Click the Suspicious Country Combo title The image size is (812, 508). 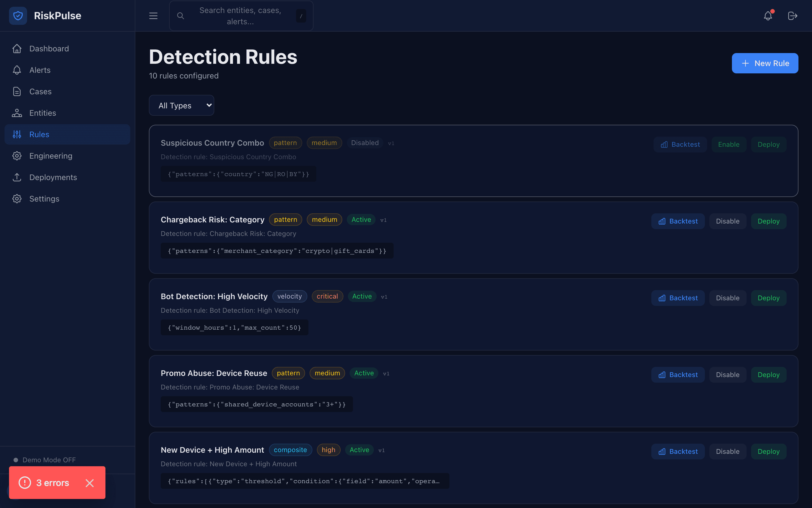[x=212, y=143]
